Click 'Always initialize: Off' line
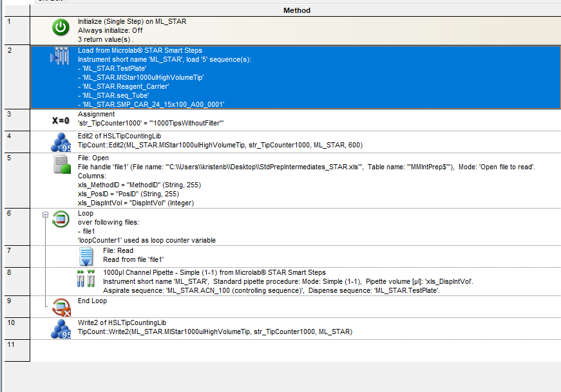The height and width of the screenshot is (392, 561). tap(110, 30)
